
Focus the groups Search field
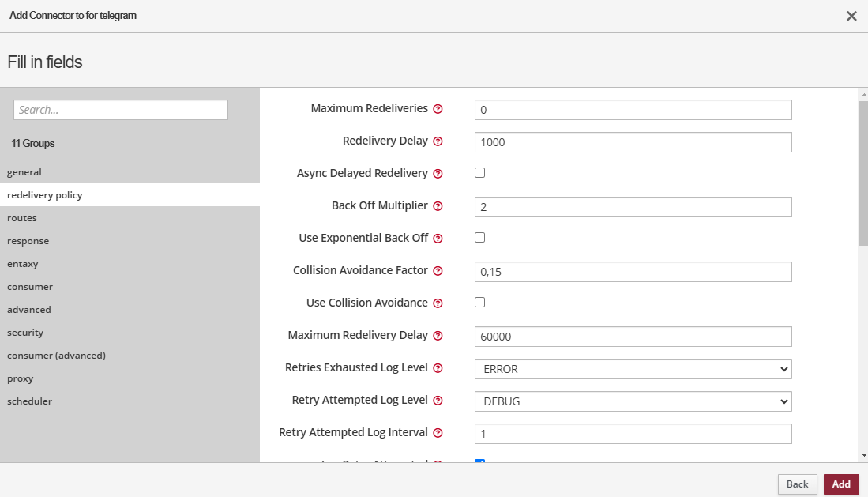tap(121, 110)
